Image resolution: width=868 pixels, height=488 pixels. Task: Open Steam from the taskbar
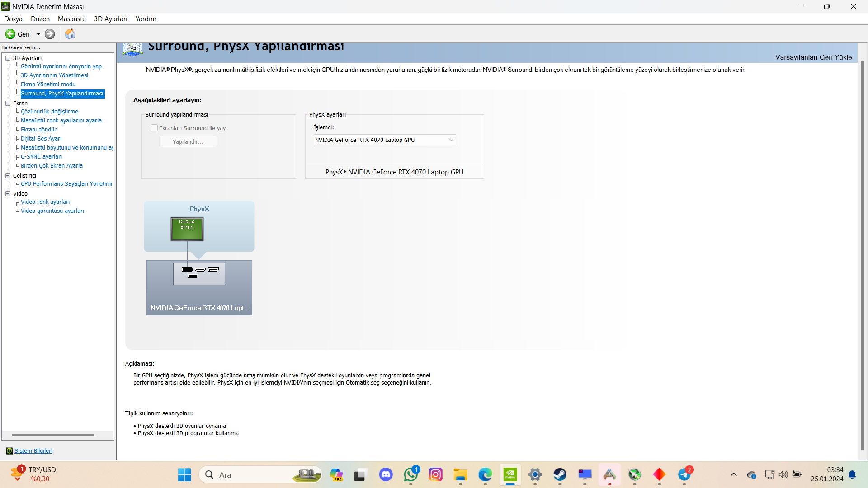pos(560,475)
